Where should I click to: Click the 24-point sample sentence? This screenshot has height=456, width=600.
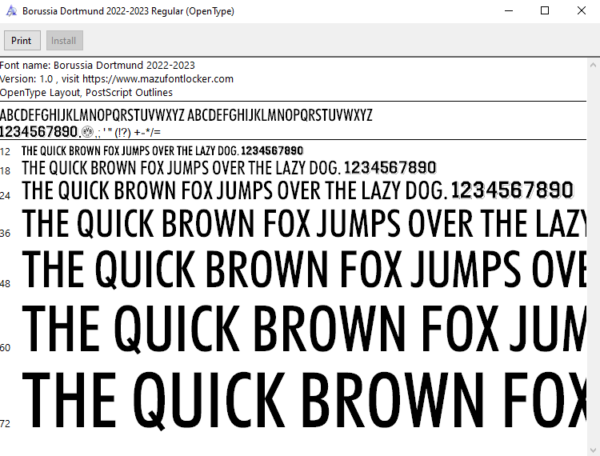(298, 191)
